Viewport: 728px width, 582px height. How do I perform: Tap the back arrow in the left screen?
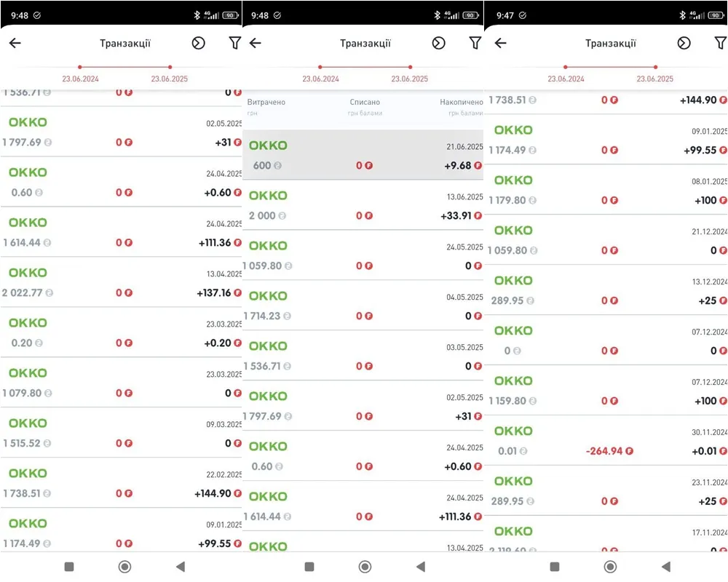(x=15, y=43)
